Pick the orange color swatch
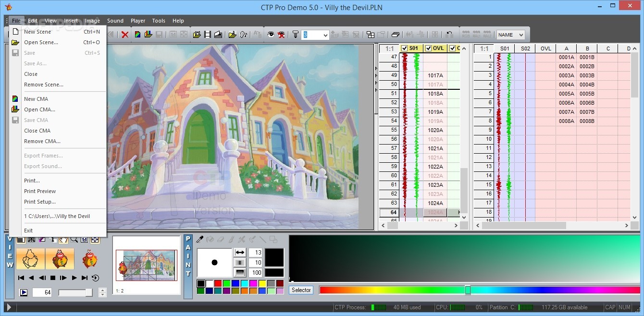644x316 pixels. click(x=245, y=291)
